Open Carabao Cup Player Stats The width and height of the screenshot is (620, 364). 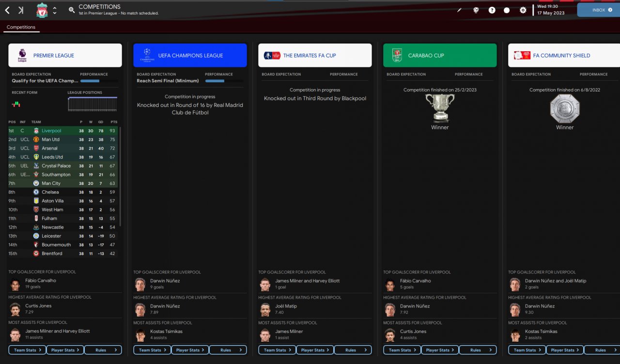click(440, 350)
